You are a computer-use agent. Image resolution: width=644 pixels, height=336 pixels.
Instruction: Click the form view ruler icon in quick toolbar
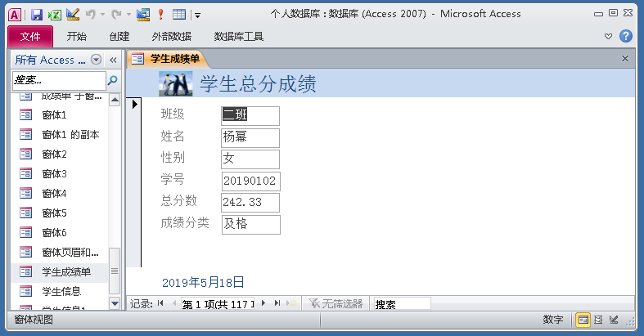pos(143,15)
